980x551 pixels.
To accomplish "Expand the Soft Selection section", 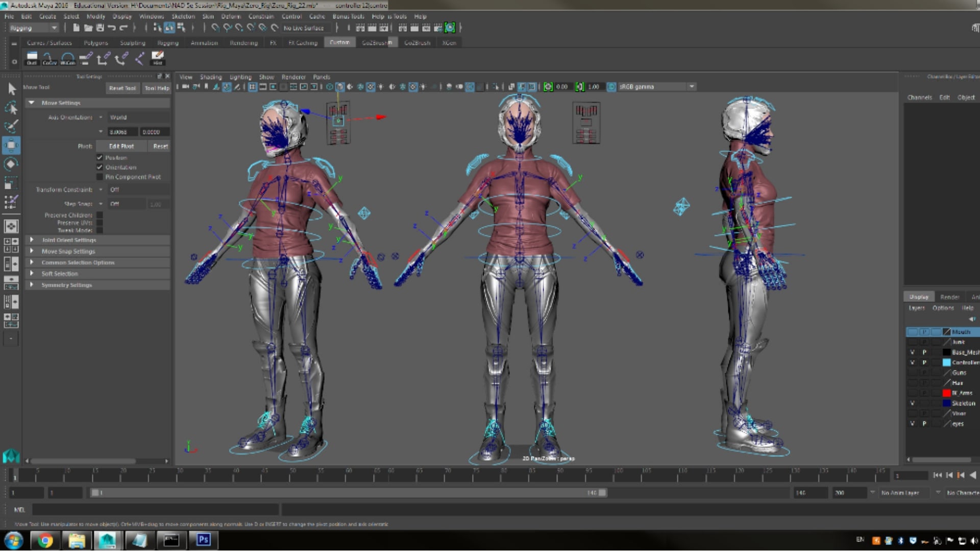I will [61, 273].
